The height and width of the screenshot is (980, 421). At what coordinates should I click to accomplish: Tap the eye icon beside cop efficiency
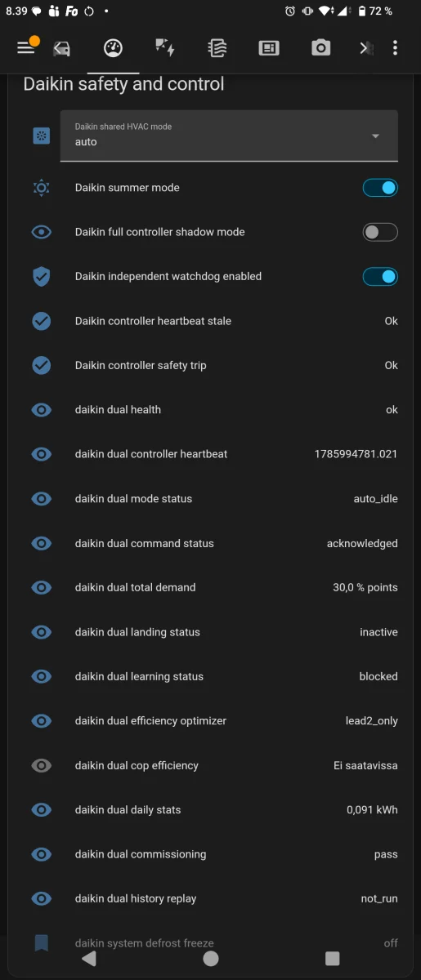(x=41, y=765)
